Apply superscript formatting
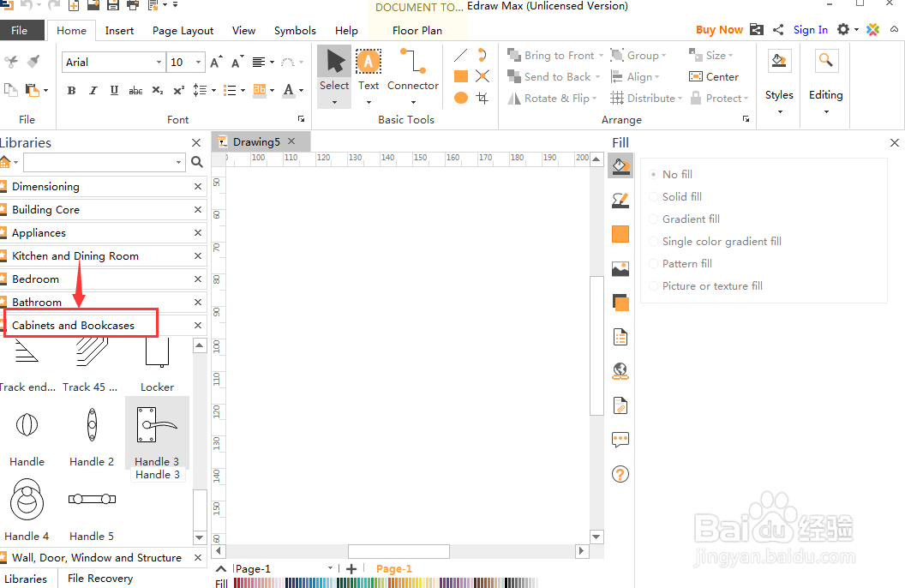The image size is (905, 588). 179,91
